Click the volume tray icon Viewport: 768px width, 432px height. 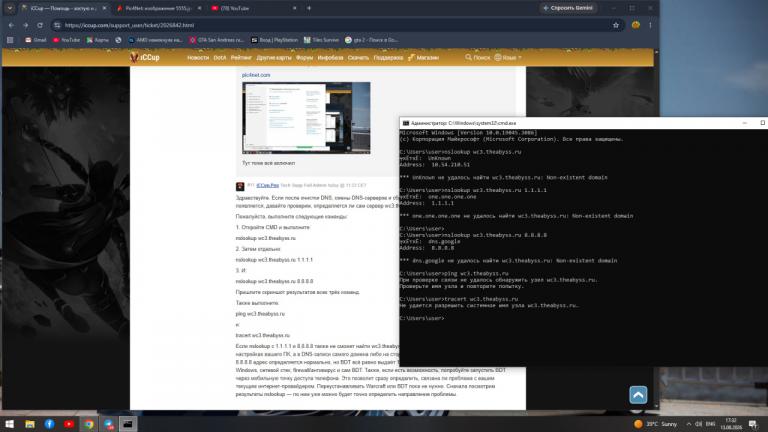[x=699, y=424]
